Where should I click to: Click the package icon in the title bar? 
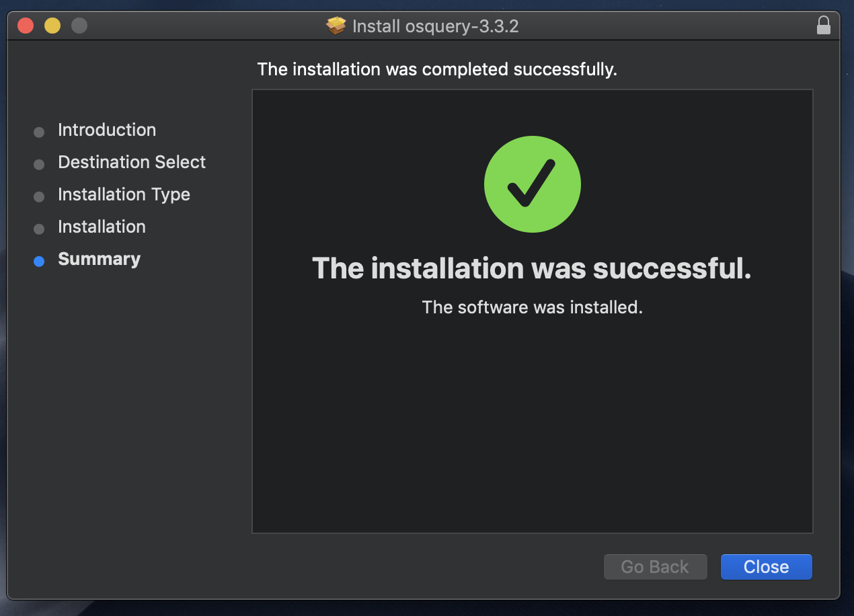click(336, 26)
